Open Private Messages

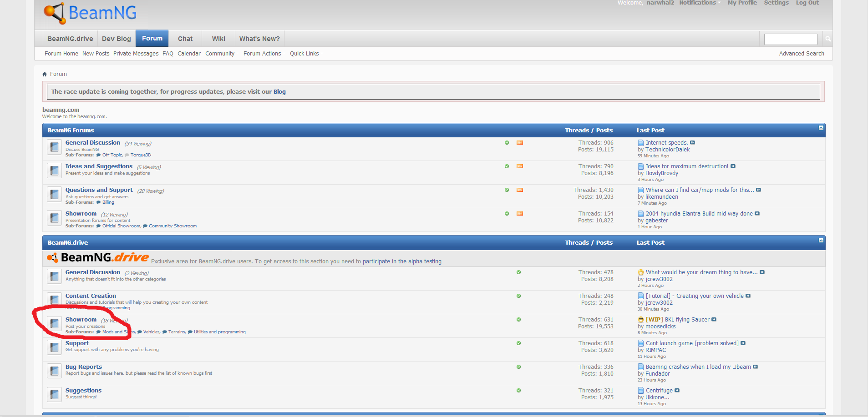136,54
